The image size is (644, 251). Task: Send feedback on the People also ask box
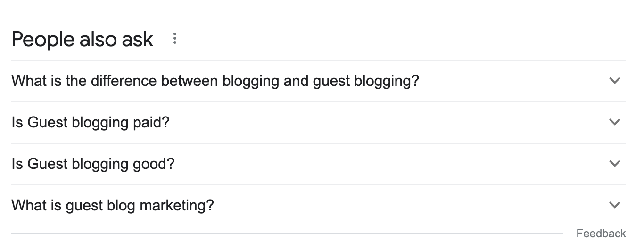coord(601,234)
